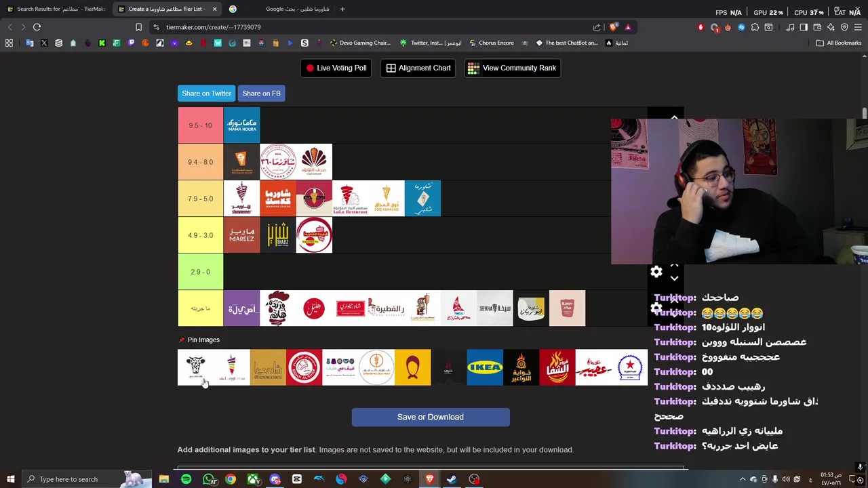Viewport: 868px width, 488px height.
Task: Open Brave Shields lion icon
Action: [x=614, y=27]
